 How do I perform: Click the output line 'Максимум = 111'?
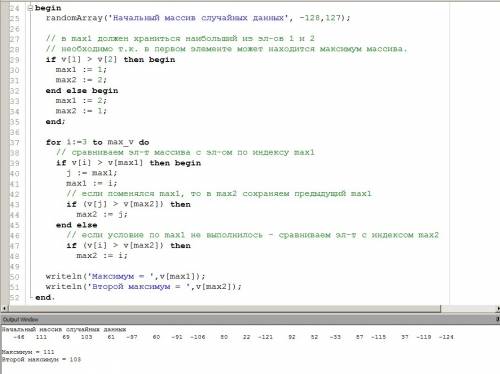coord(28,352)
